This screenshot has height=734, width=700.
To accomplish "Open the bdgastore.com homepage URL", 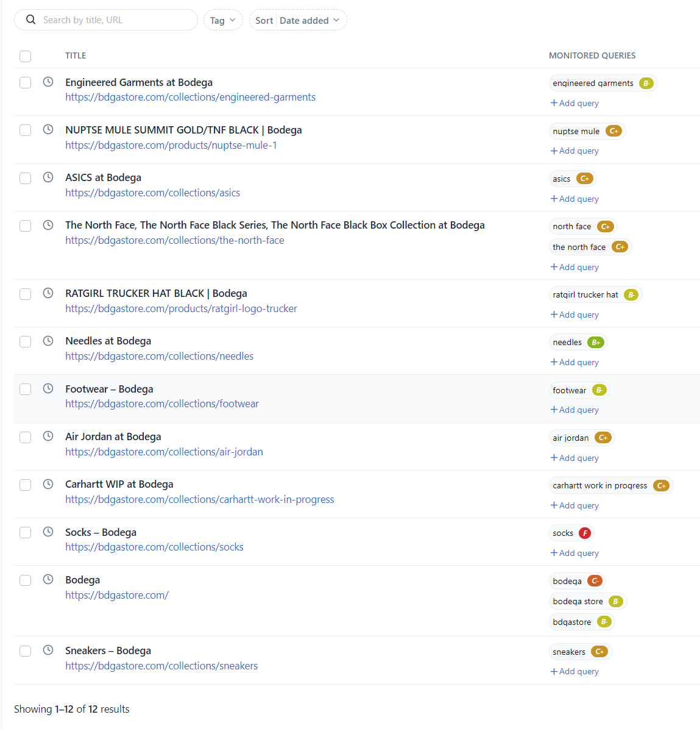I will coord(117,595).
